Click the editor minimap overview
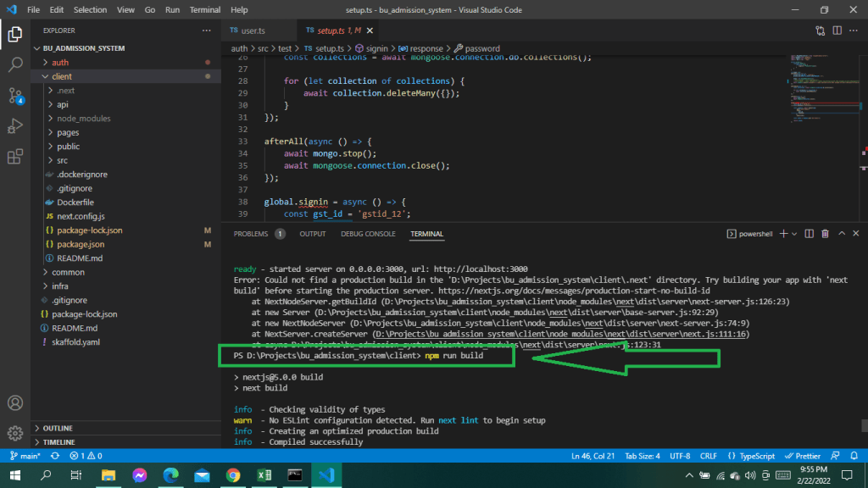Viewport: 868px width, 488px height. (826, 88)
